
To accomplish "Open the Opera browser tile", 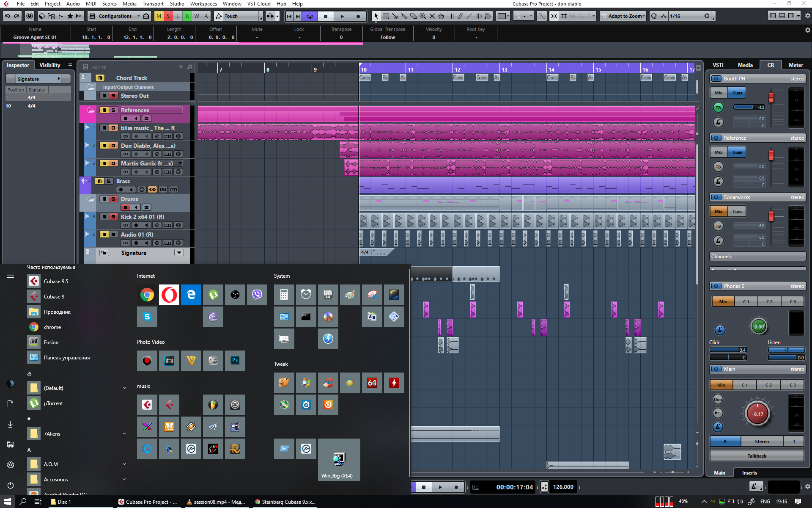I will pyautogui.click(x=169, y=295).
